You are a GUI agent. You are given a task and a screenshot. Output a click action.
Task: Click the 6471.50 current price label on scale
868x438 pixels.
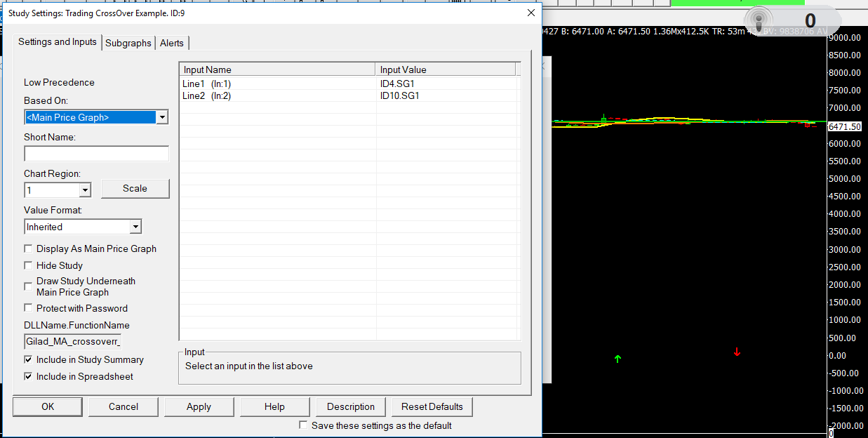[x=845, y=126]
